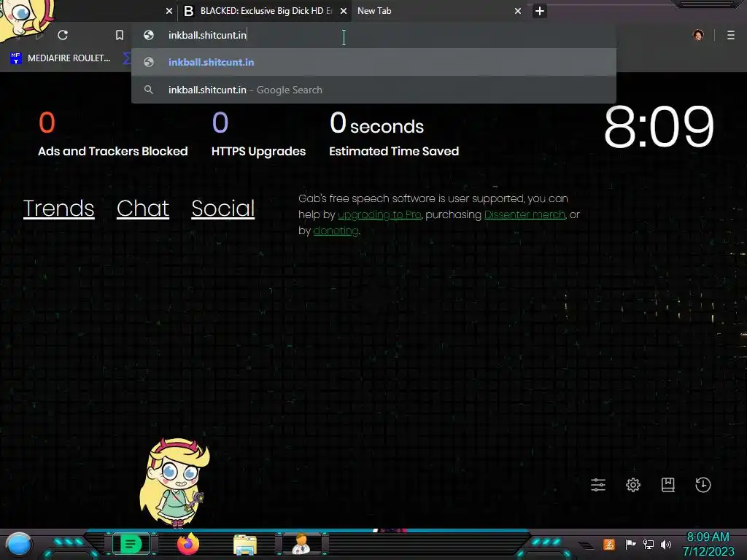The width and height of the screenshot is (747, 560).
Task: Open the Start orb menu
Action: pos(18,545)
